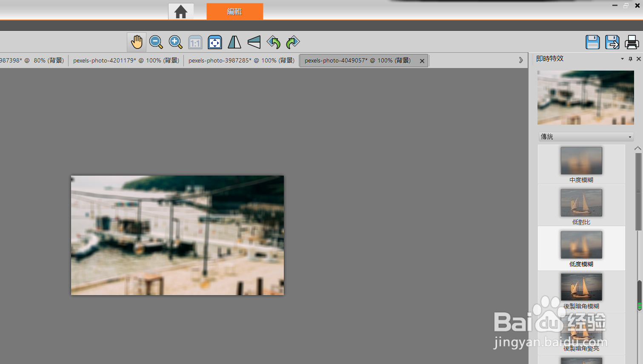Pin the 即時特效 panel
This screenshot has height=364, width=643.
630,59
